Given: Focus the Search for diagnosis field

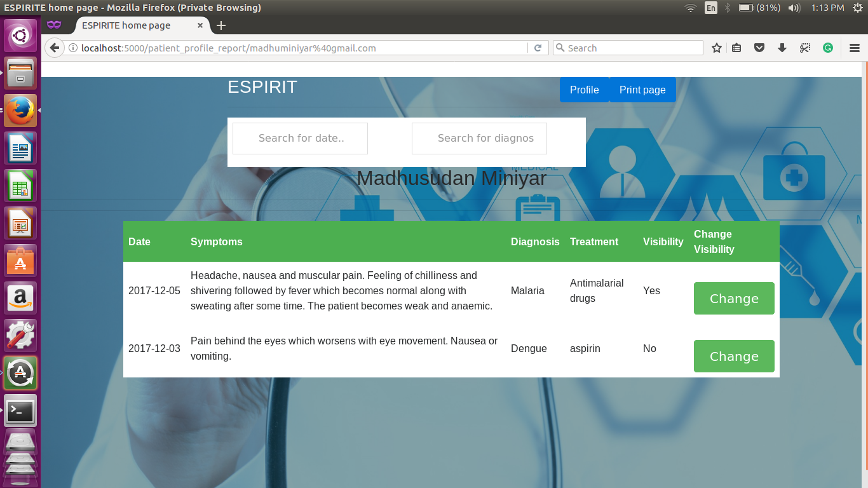Looking at the screenshot, I should pyautogui.click(x=479, y=139).
